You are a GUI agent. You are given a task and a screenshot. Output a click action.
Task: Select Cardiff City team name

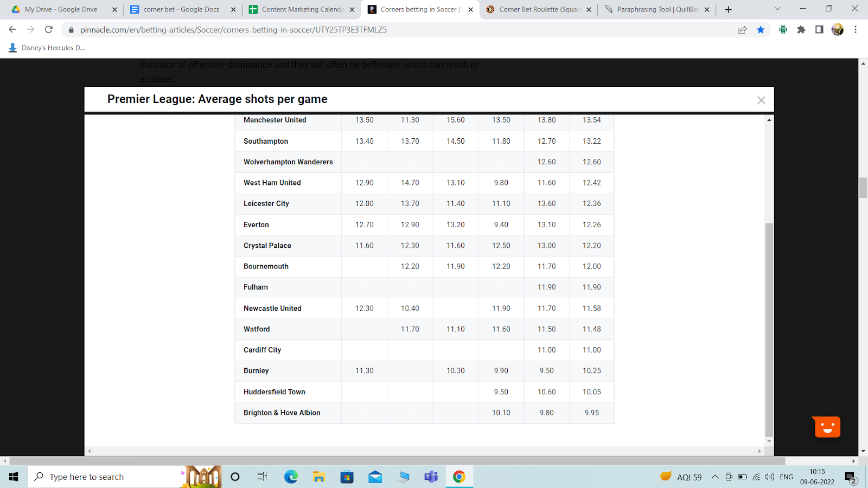262,350
